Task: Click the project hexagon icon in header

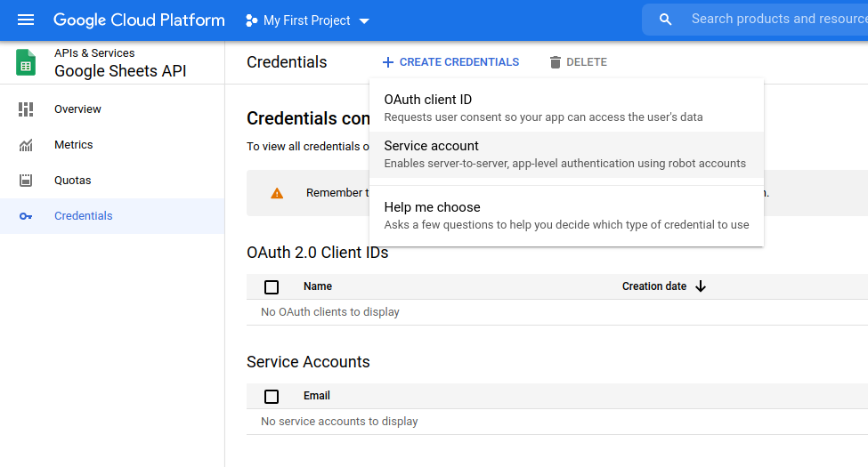Action: click(x=251, y=20)
